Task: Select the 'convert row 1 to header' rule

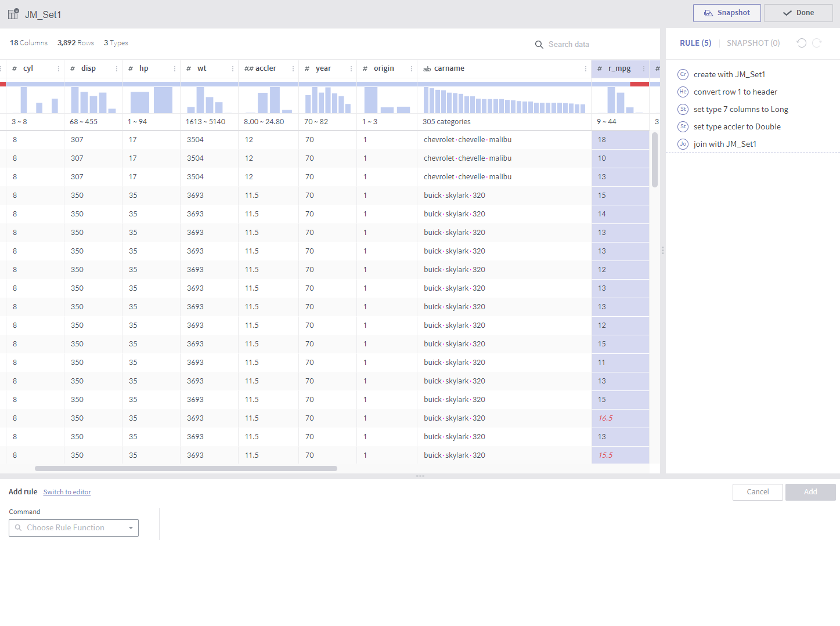Action: click(x=735, y=92)
